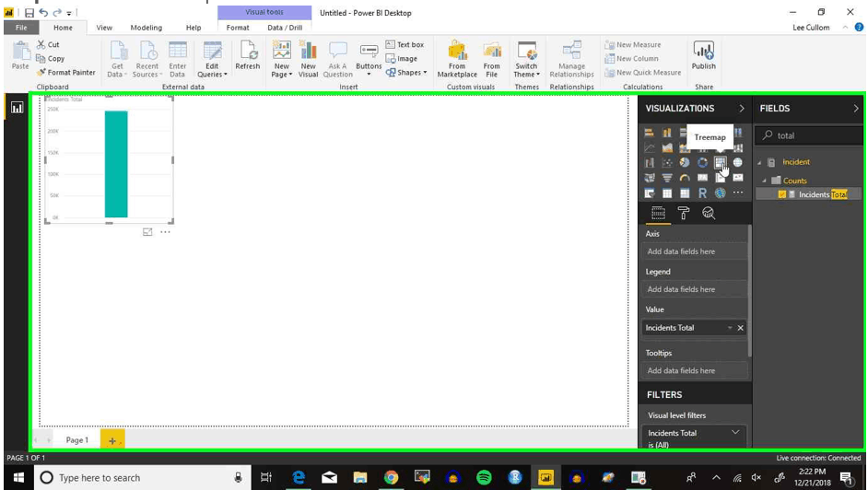Viewport: 868px width, 490px height.
Task: Select the Stacked bar chart visualization
Action: click(650, 133)
